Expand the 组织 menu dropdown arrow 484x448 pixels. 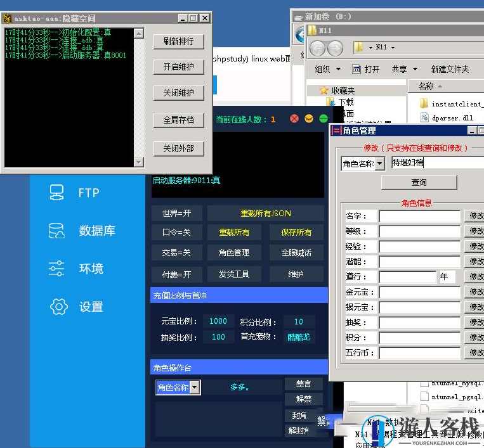[338, 69]
